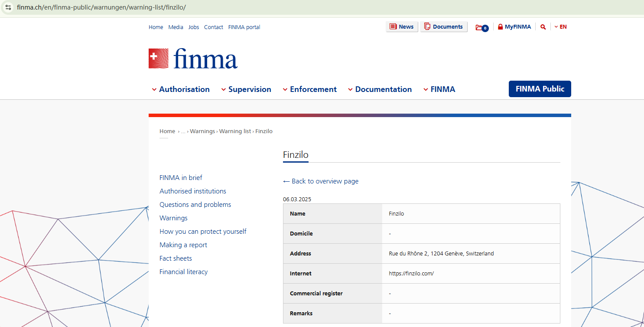644x327 pixels.
Task: Click the Domicile row label
Action: pyautogui.click(x=301, y=234)
